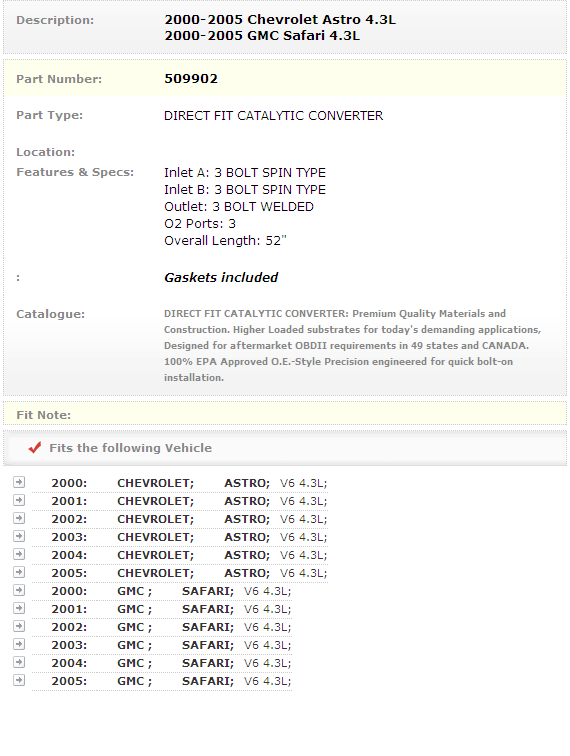Expand the 2005 GMC Safari row arrow
This screenshot has height=756, width=570.
[x=19, y=680]
